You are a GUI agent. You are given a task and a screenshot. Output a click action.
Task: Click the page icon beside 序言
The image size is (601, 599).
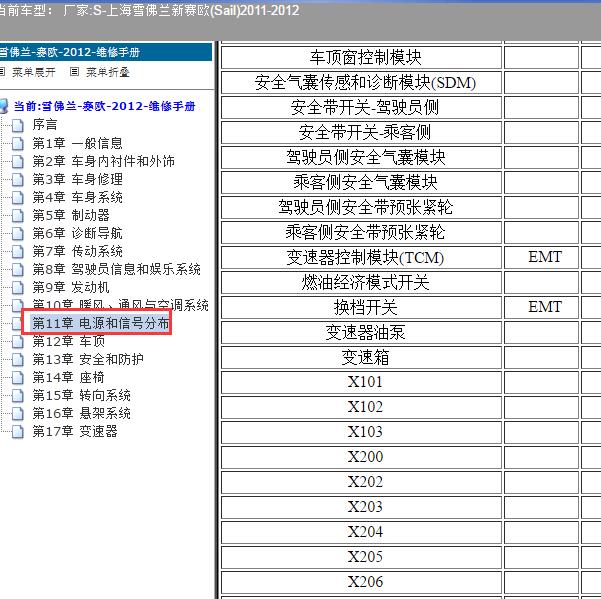click(x=18, y=125)
